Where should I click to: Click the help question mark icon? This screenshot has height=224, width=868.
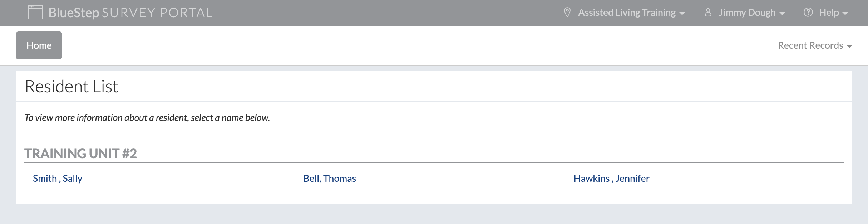808,12
